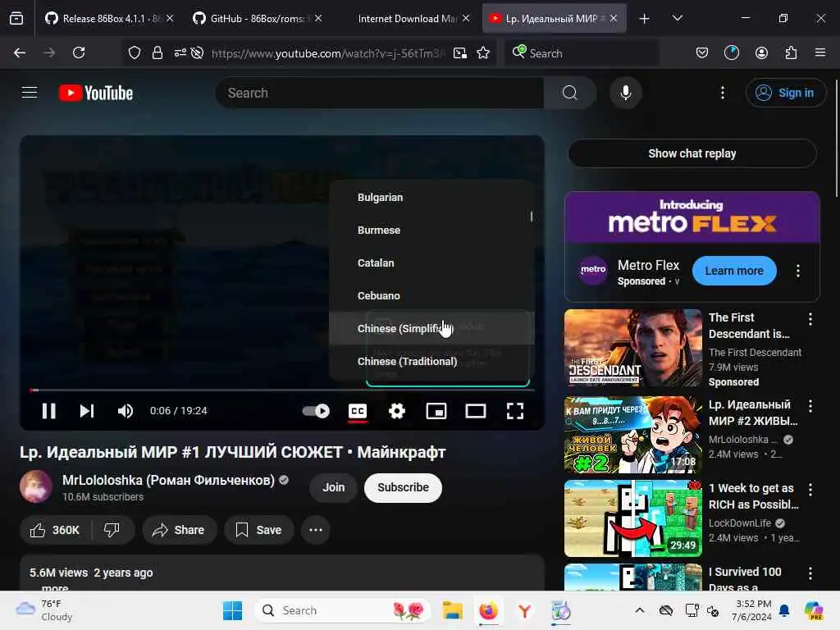Reload the current page
Screen dimensions: 840x630
[79, 52]
